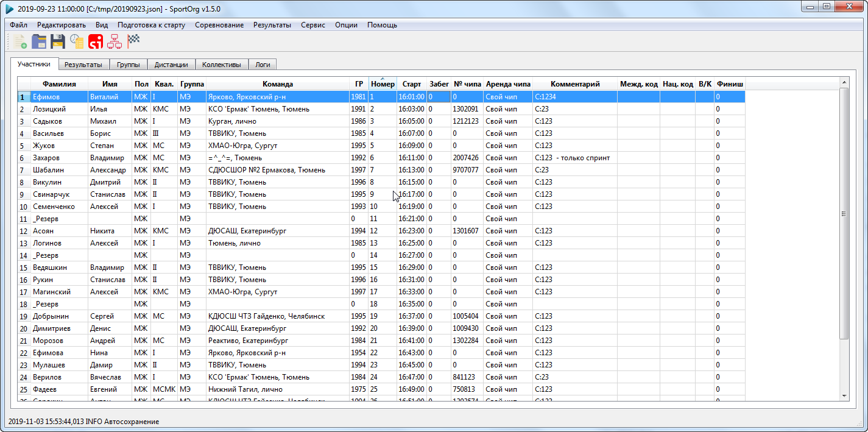Click the team cell Нижний Тагил, лично
Image resolution: width=868 pixels, height=432 pixels.
[277, 389]
